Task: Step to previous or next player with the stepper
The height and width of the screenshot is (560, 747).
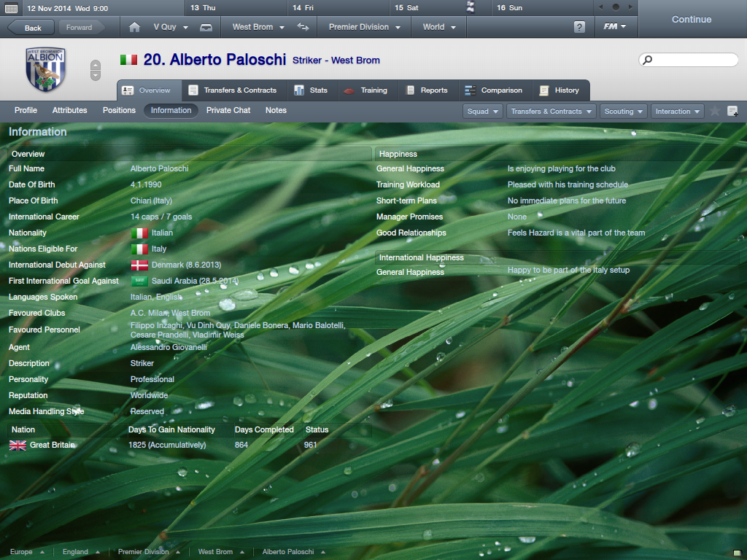Action: (x=96, y=71)
